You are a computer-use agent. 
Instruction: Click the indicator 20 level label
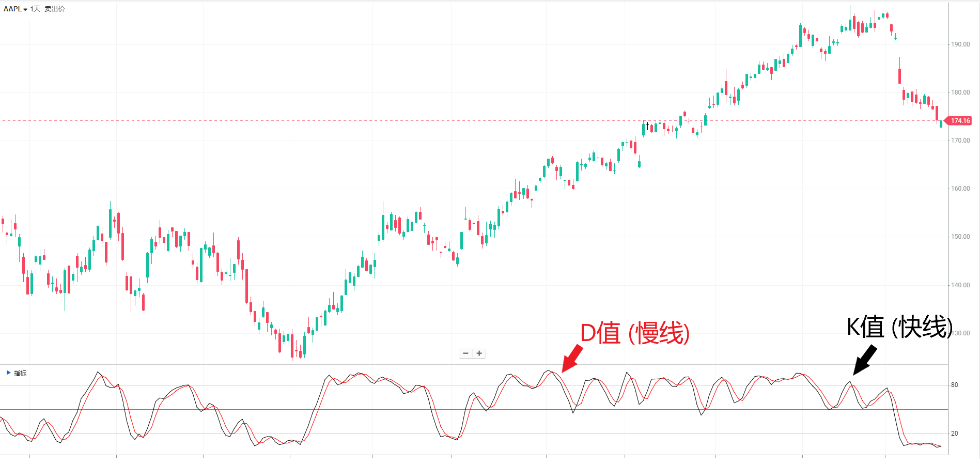coord(954,434)
